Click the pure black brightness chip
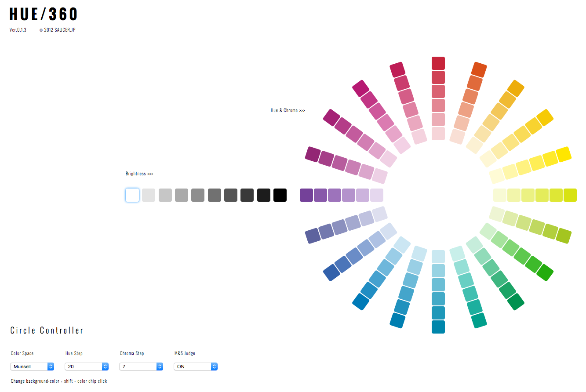 click(280, 195)
